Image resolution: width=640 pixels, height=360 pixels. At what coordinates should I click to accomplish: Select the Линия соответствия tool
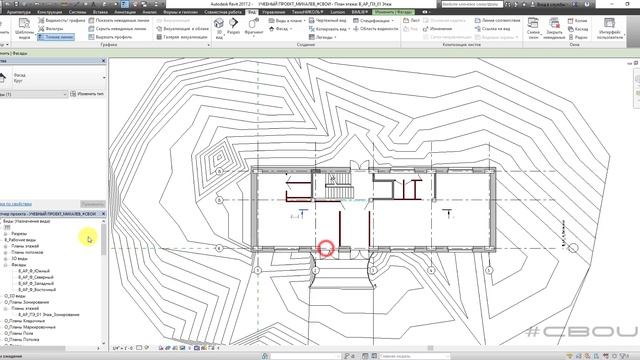tap(497, 20)
